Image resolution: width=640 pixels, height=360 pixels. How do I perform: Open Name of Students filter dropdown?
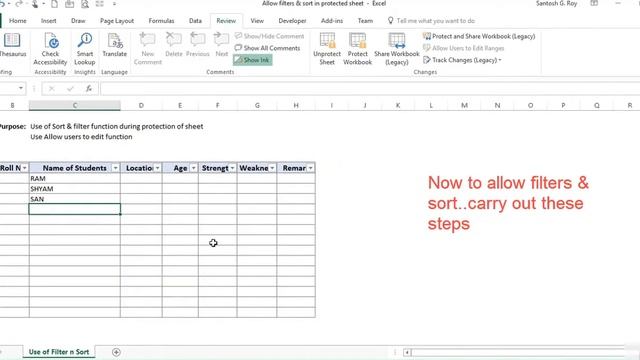(x=115, y=168)
